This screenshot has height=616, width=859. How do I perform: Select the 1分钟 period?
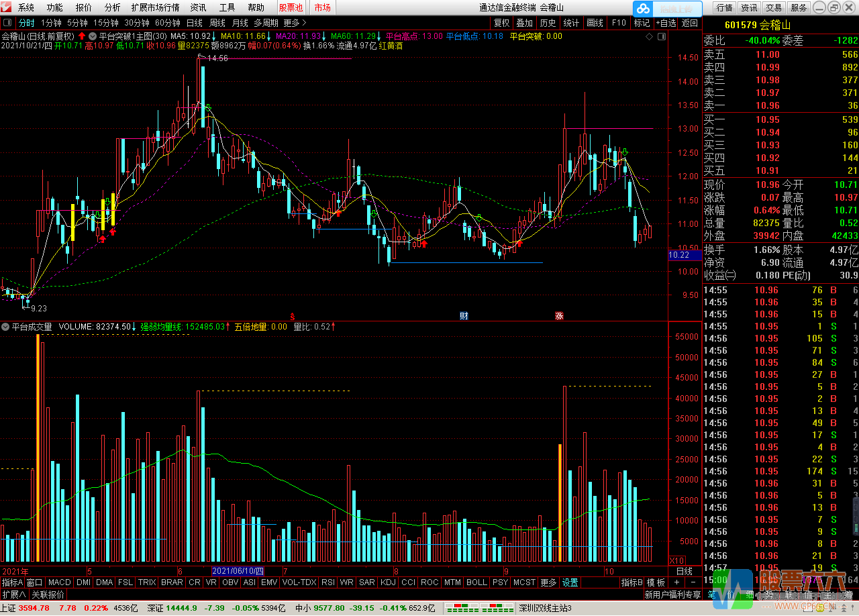(x=52, y=23)
